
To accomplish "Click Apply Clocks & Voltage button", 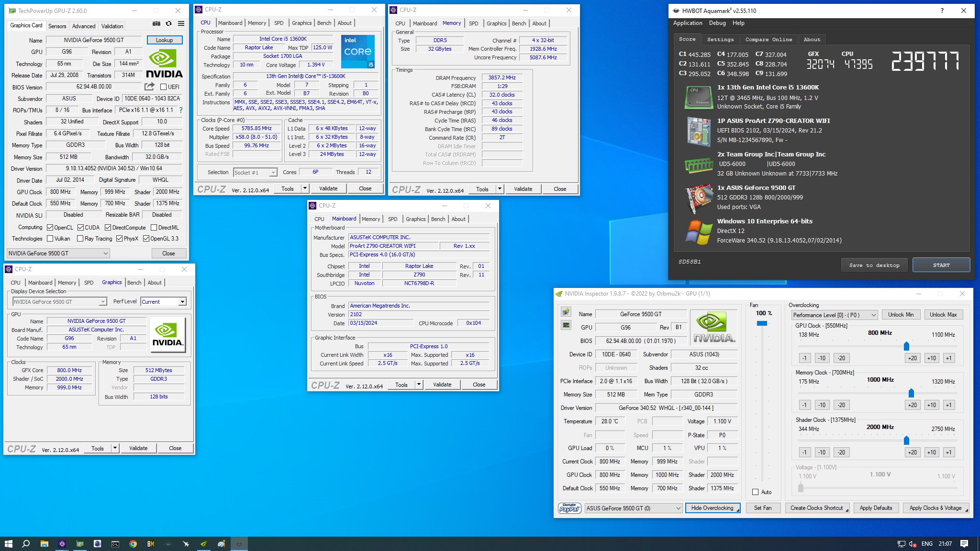I will (x=935, y=508).
